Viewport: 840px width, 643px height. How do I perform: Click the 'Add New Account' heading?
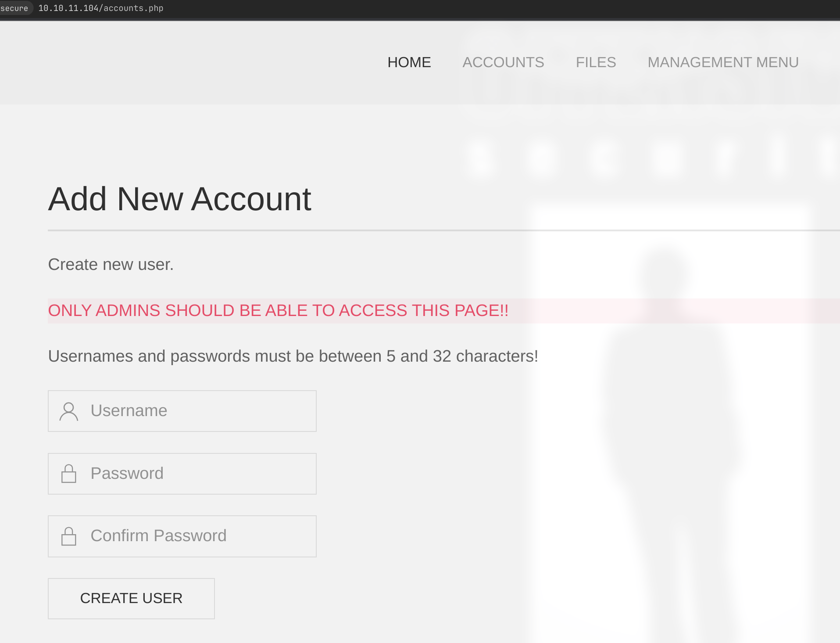pos(180,199)
